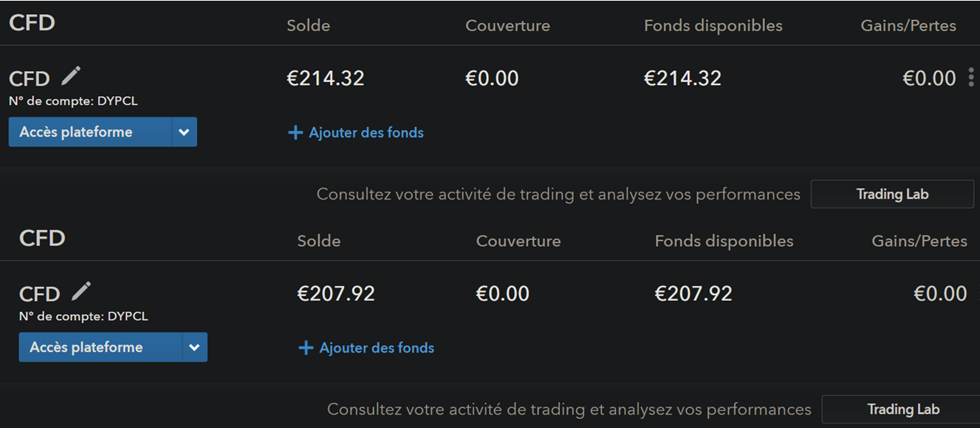980x428 pixels.
Task: Click the Solde header above €214.32
Action: (x=308, y=26)
